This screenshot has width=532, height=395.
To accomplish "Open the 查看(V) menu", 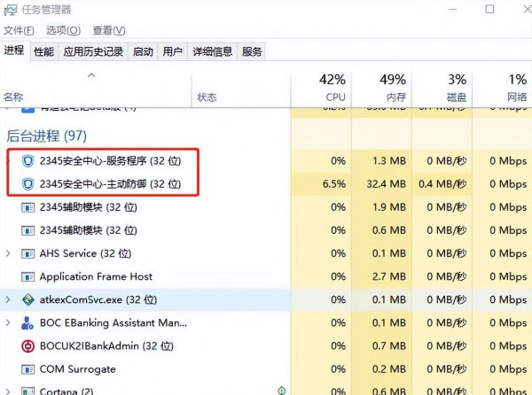I will pos(109,30).
